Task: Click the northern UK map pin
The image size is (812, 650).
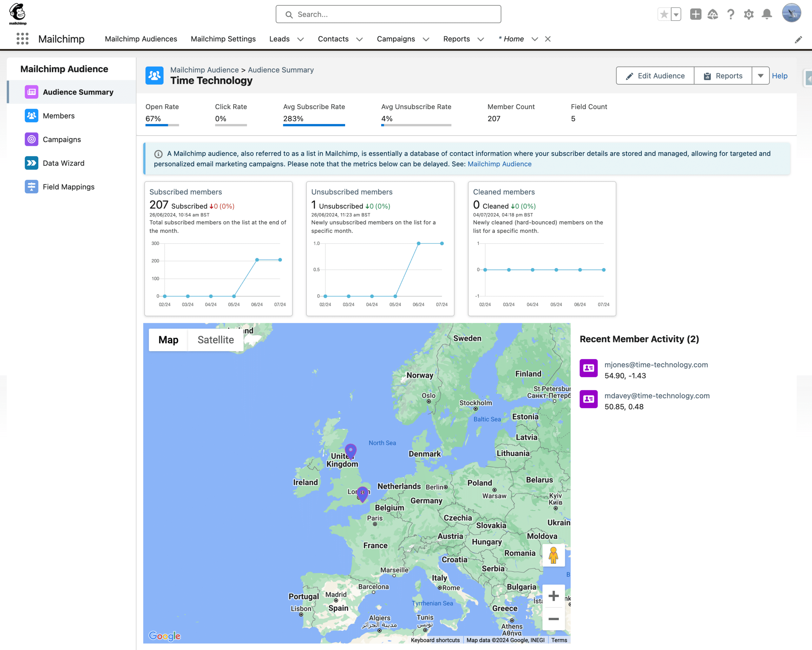Action: (350, 452)
